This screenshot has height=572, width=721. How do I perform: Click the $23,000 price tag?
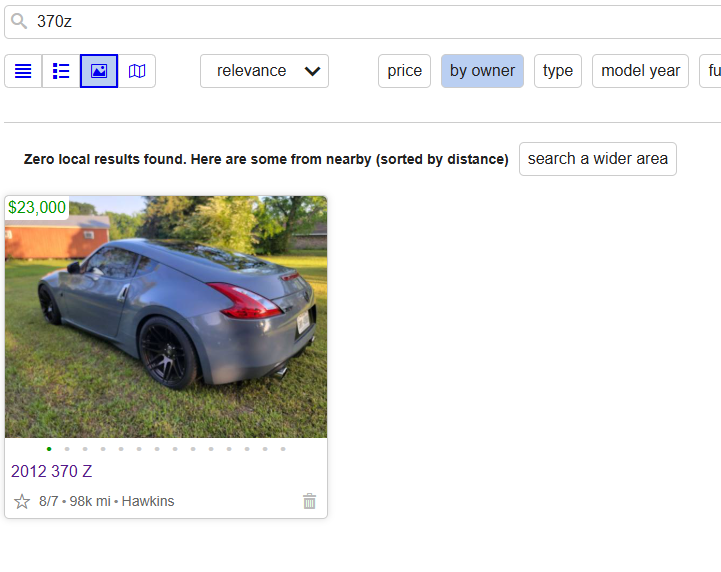(37, 207)
